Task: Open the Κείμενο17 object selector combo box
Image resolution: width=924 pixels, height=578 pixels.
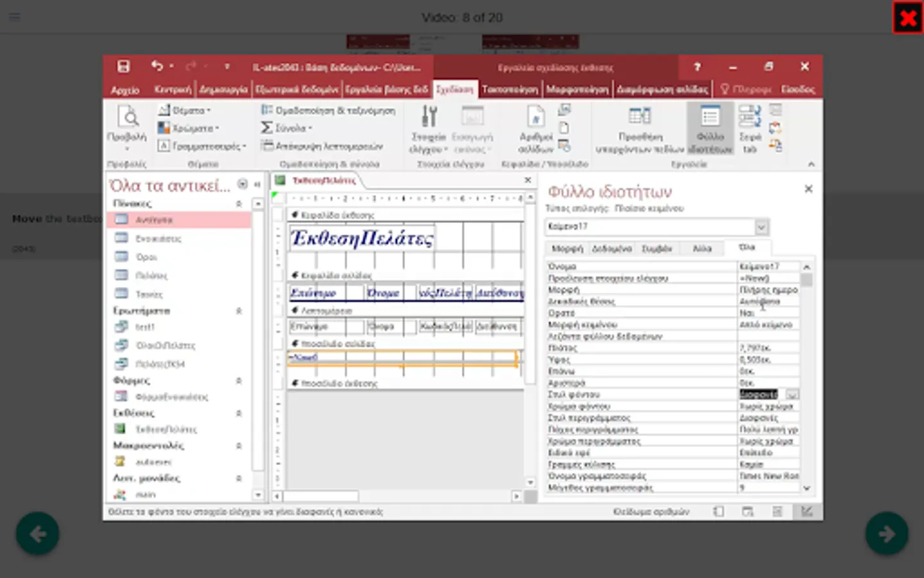Action: [761, 227]
